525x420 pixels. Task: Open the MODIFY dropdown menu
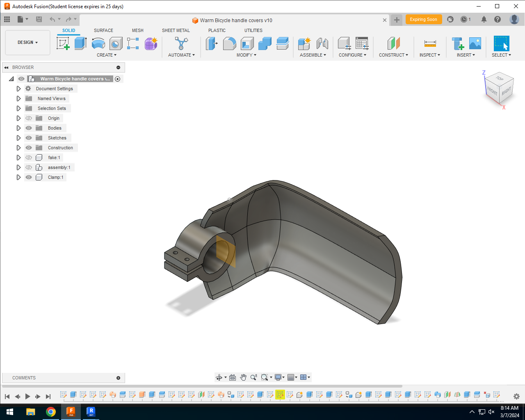247,55
